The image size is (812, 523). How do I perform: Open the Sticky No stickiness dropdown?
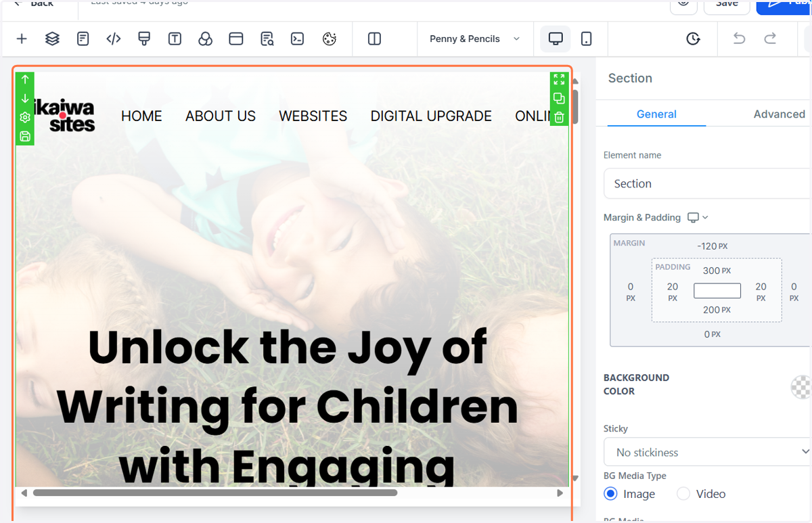pyautogui.click(x=707, y=452)
